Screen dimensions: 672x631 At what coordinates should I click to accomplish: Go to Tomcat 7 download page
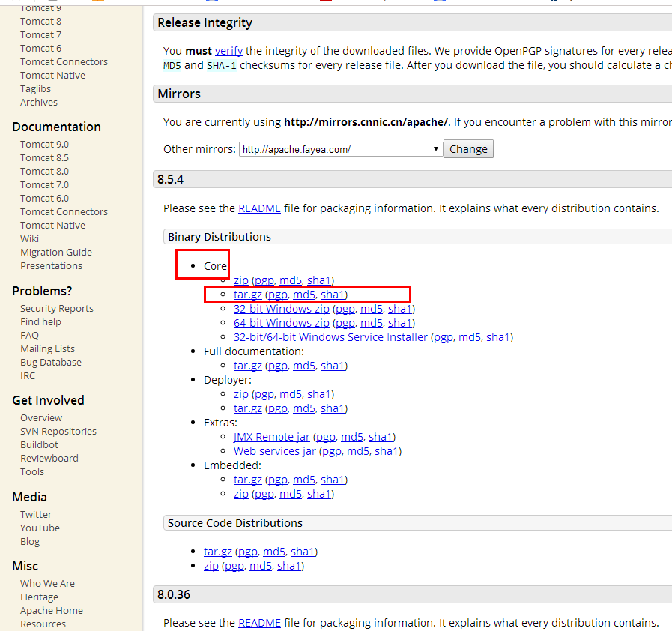click(x=40, y=34)
